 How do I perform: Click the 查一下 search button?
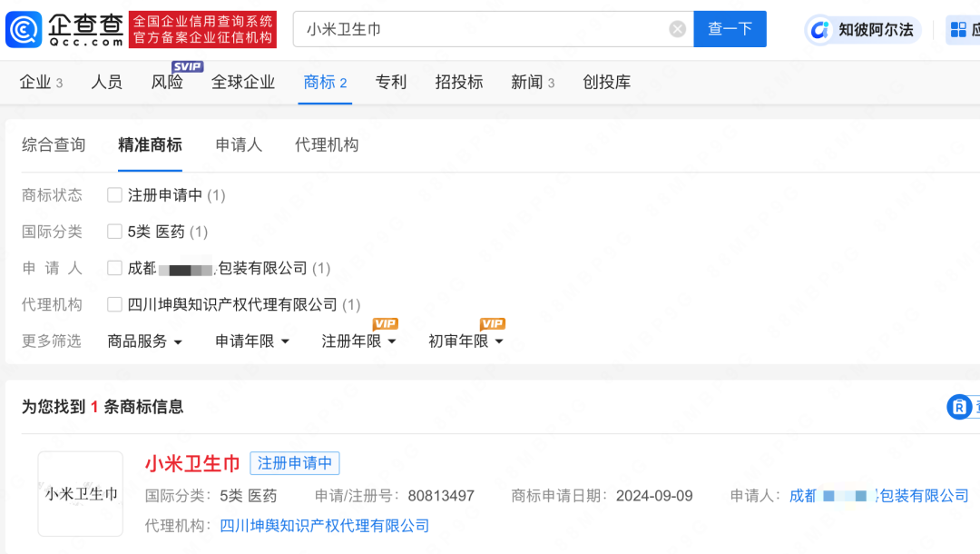730,29
